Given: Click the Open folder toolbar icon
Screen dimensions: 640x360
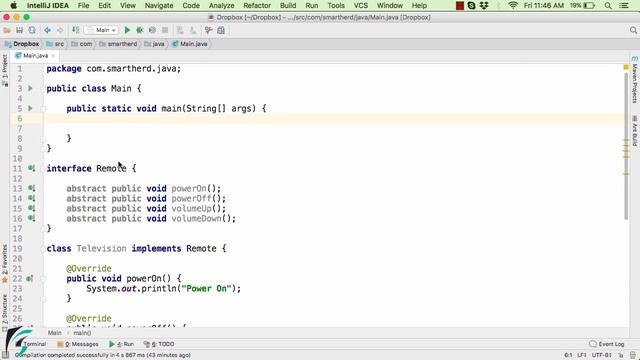Looking at the screenshot, I should pyautogui.click(x=7, y=30).
